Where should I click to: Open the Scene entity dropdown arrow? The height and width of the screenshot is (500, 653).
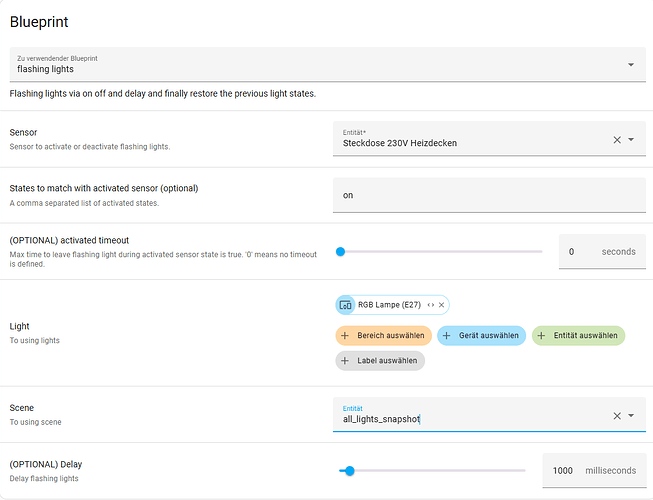(x=631, y=415)
